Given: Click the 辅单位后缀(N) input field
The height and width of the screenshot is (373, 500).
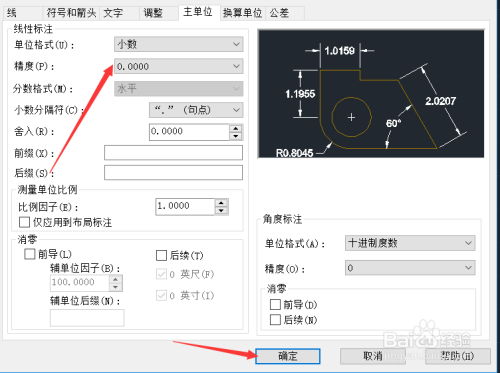Looking at the screenshot, I should pos(87,318).
